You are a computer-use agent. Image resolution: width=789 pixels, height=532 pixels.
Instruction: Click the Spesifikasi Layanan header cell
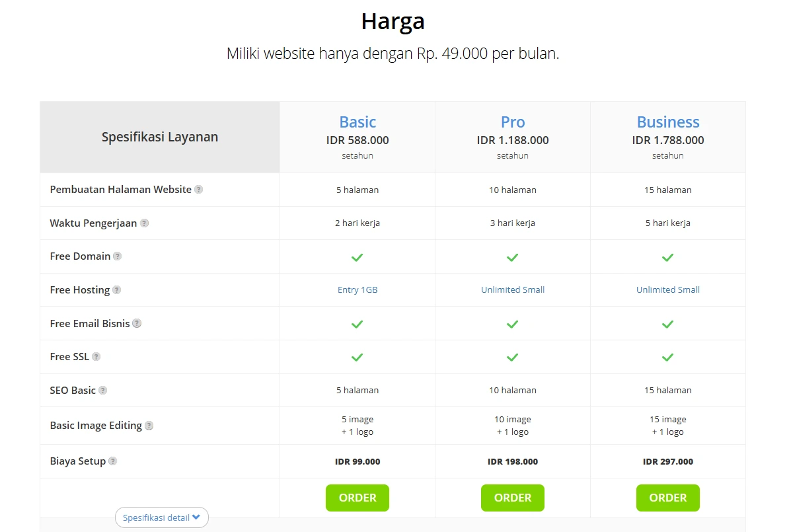pos(159,137)
